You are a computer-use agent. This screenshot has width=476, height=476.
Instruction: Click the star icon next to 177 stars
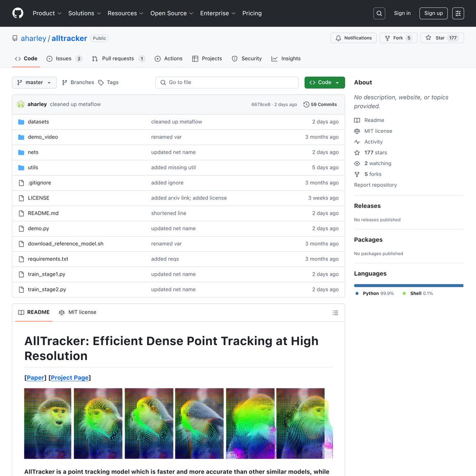tap(357, 152)
